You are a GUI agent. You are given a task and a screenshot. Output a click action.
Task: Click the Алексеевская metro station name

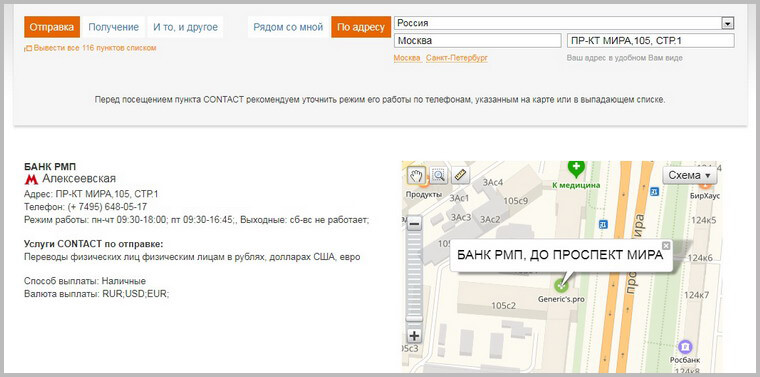pos(79,179)
